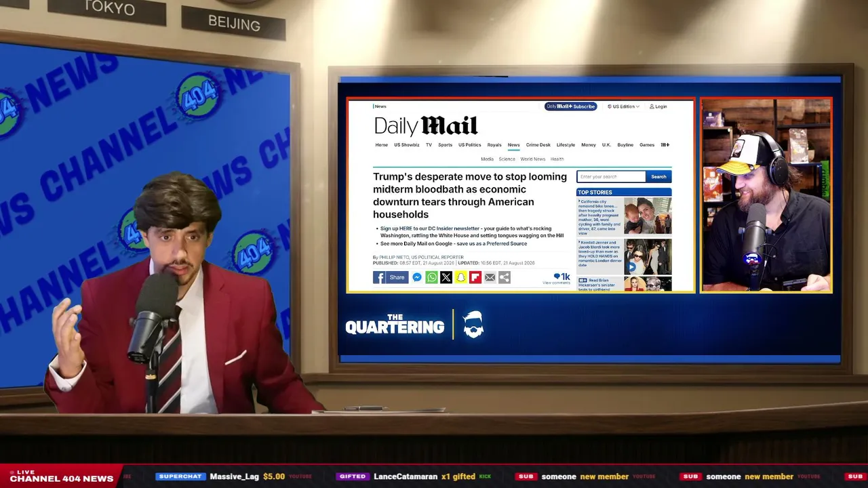The image size is (868, 488).
Task: Open the Money section
Action: (x=589, y=144)
